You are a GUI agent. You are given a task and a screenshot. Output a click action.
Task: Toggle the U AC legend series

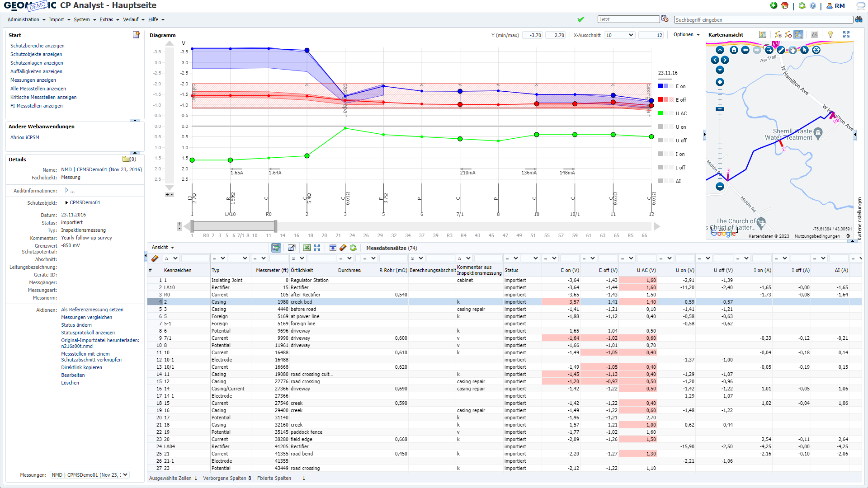(681, 113)
